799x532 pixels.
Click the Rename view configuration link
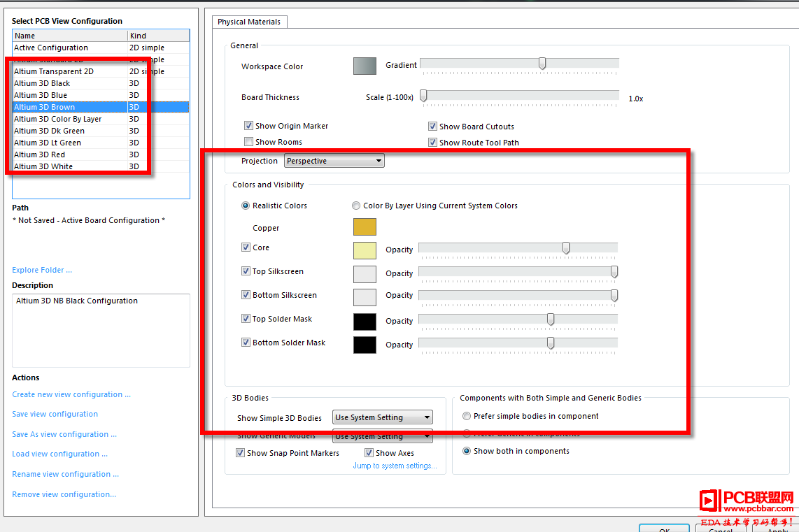point(65,474)
